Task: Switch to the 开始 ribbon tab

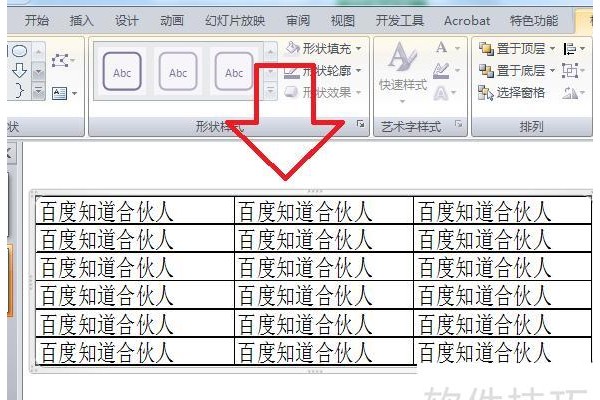Action: 37,20
